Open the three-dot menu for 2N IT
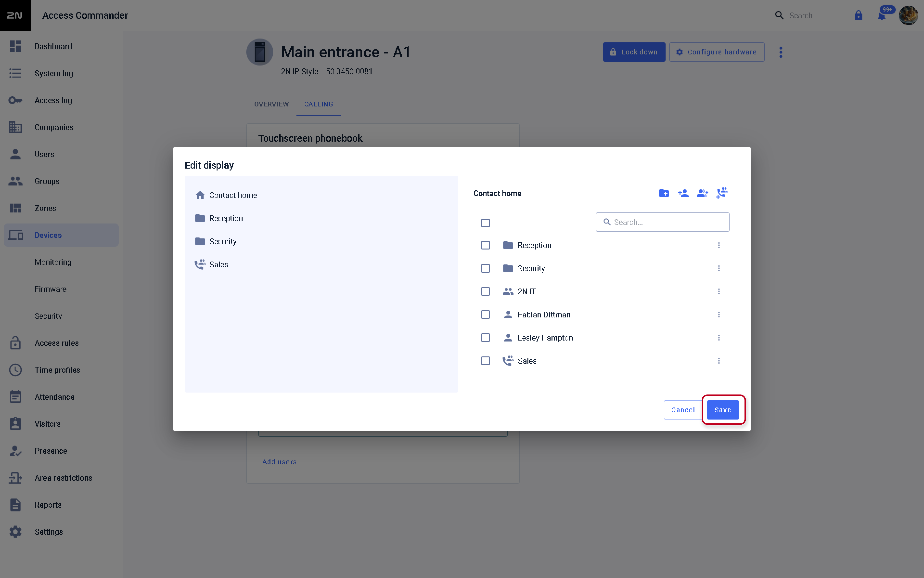 [719, 291]
